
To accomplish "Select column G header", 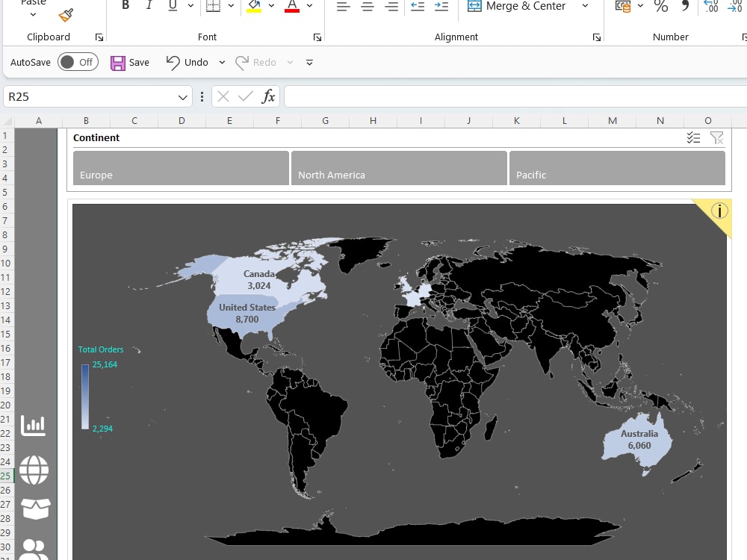I will tap(326, 120).
